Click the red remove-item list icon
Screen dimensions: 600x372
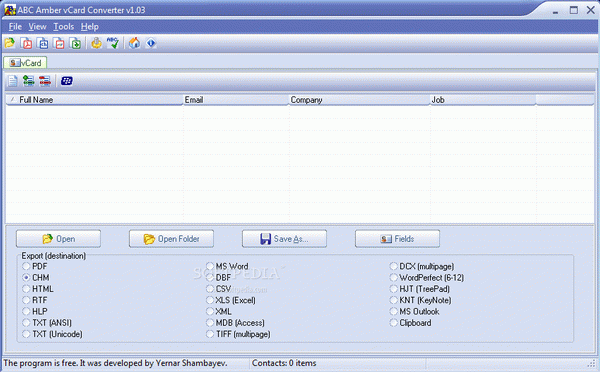pyautogui.click(x=45, y=80)
